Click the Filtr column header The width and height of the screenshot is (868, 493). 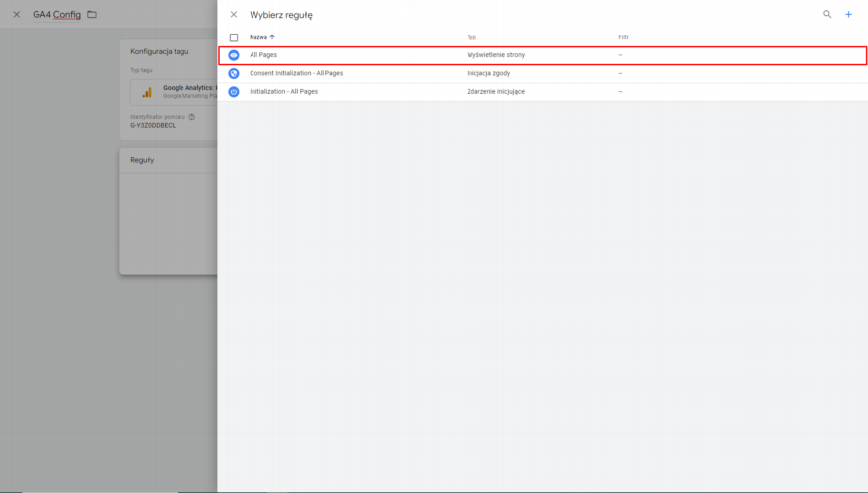(623, 37)
